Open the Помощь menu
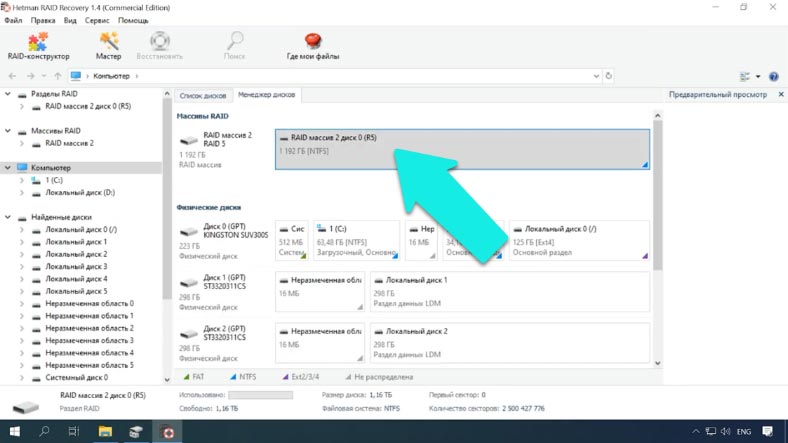This screenshot has width=788, height=443. [133, 21]
